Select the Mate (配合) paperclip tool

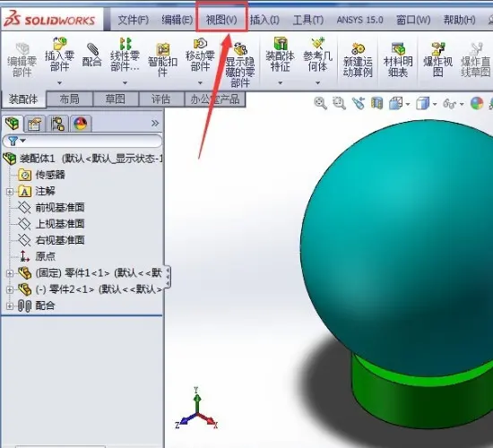(x=91, y=55)
